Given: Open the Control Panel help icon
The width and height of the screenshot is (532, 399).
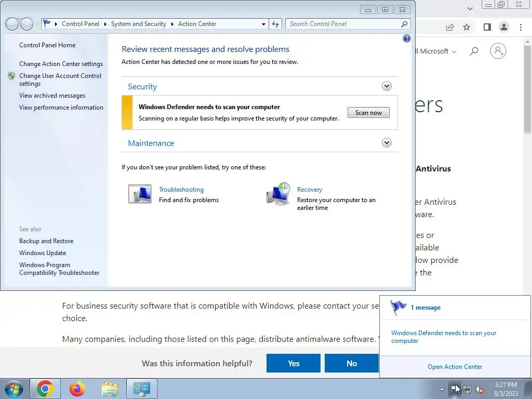Looking at the screenshot, I should tap(406, 38).
